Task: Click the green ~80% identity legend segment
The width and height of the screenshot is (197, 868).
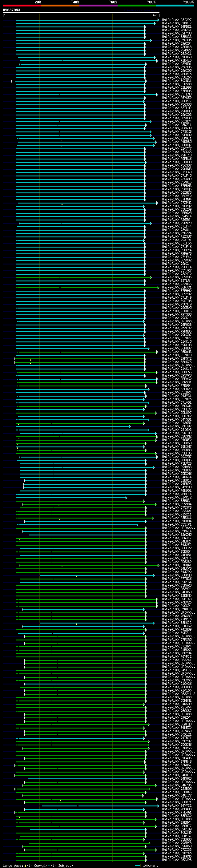Action: 137,6
